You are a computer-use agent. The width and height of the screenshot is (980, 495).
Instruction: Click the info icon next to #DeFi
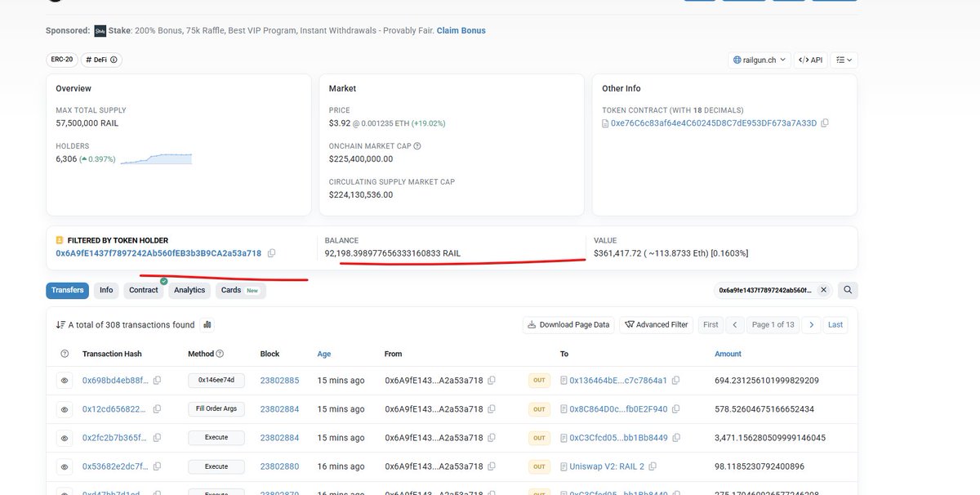point(114,59)
